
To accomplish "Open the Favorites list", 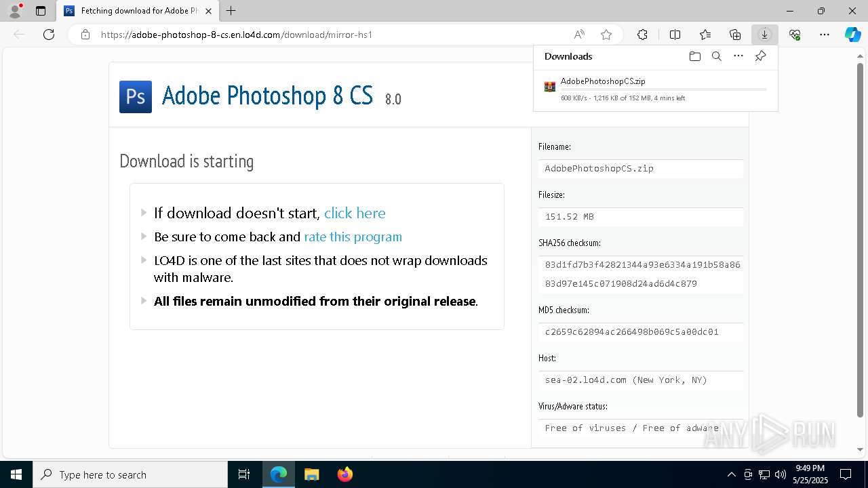I will coord(705,35).
